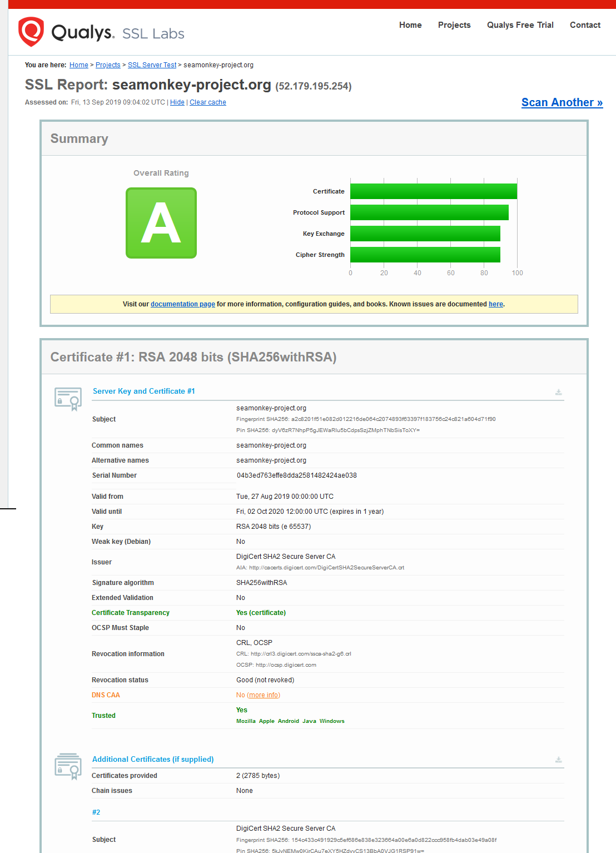Open the Projects menu item
The width and height of the screenshot is (616, 853).
click(454, 25)
